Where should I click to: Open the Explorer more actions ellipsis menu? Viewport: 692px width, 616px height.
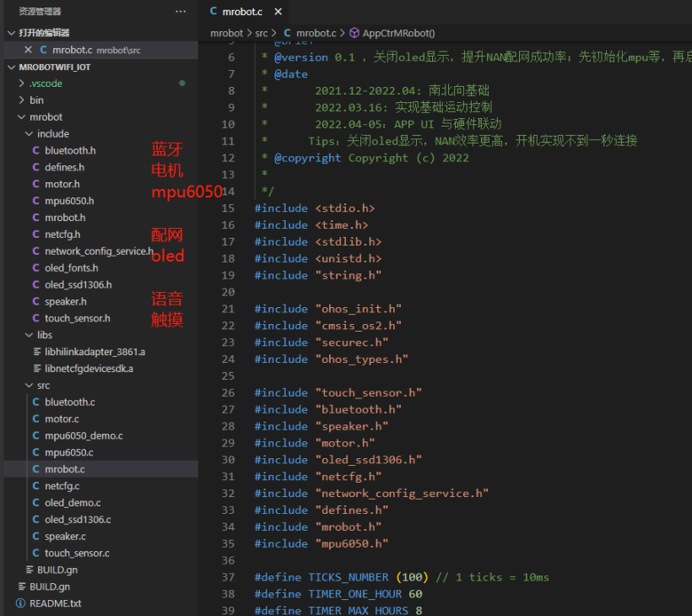[180, 12]
